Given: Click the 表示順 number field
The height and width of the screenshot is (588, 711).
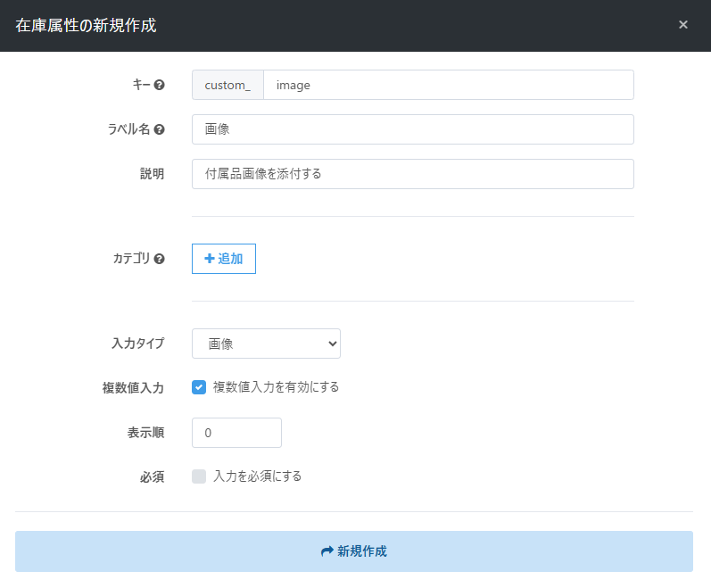Looking at the screenshot, I should [x=236, y=433].
